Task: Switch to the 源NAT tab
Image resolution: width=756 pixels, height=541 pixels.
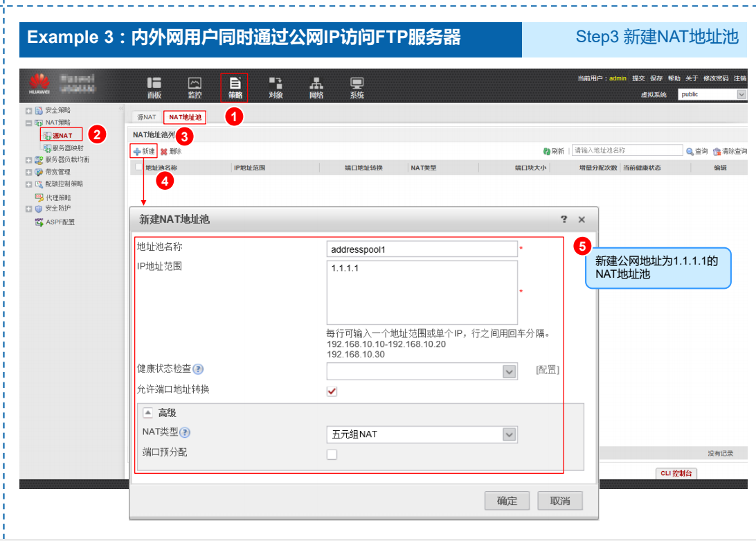Action: pos(145,116)
